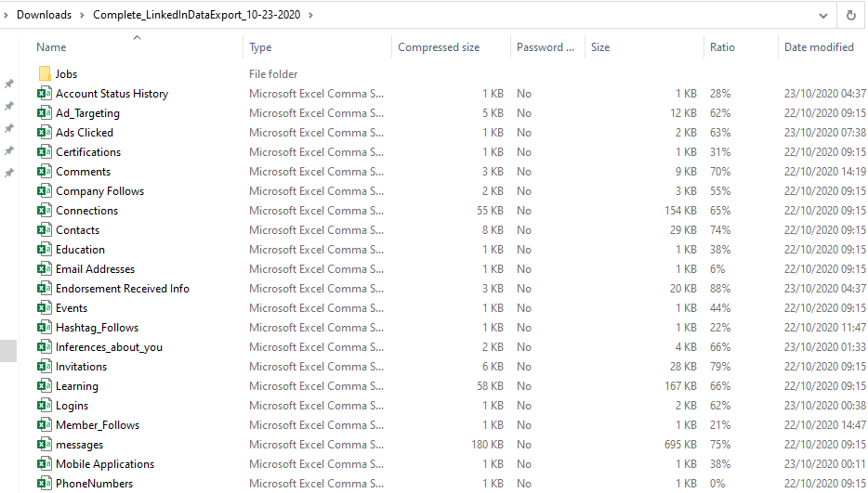Select the Contacts CSV file icon
868x493 pixels.
pos(45,229)
